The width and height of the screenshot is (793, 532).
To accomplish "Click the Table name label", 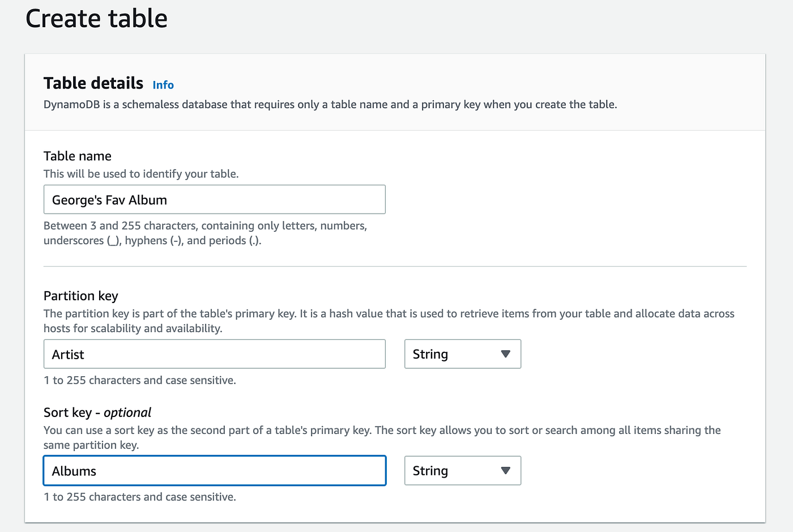I will pos(78,156).
